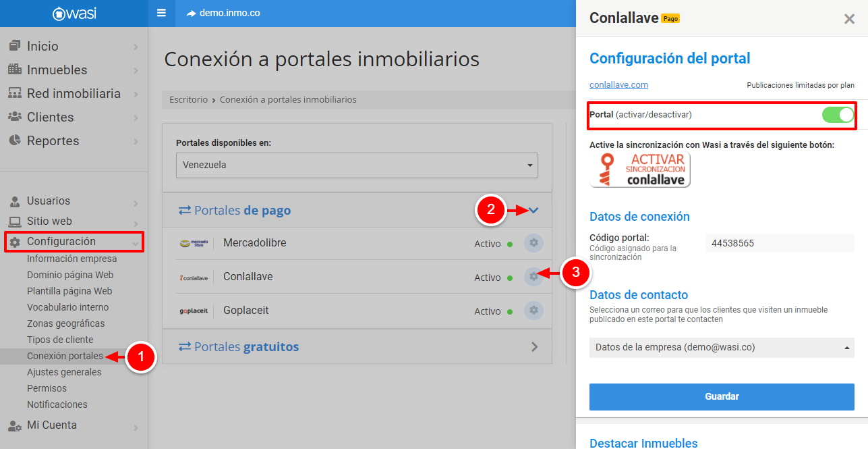Open the Datos de la empresa email dropdown
Image resolution: width=868 pixels, height=449 pixels.
(x=721, y=348)
